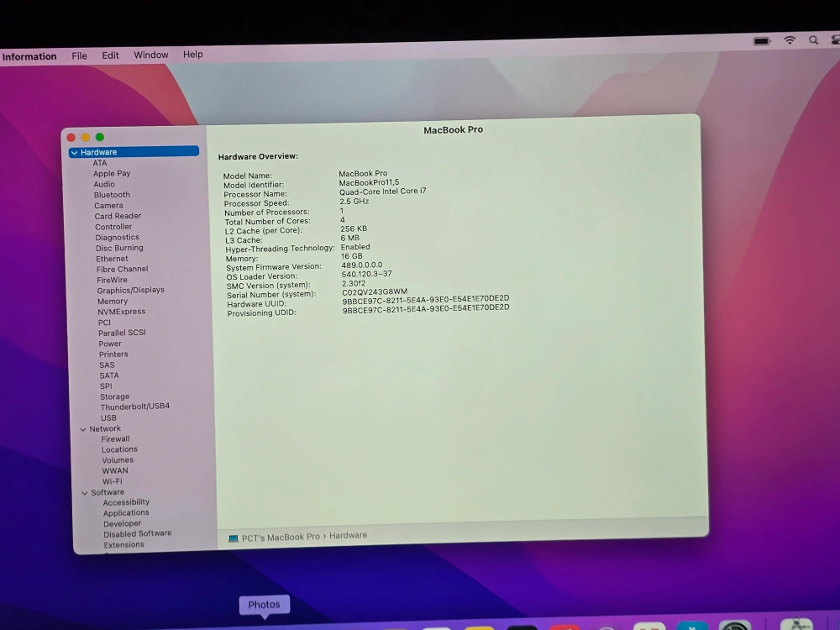This screenshot has width=840, height=630.
Task: Open the File menu
Action: (79, 55)
